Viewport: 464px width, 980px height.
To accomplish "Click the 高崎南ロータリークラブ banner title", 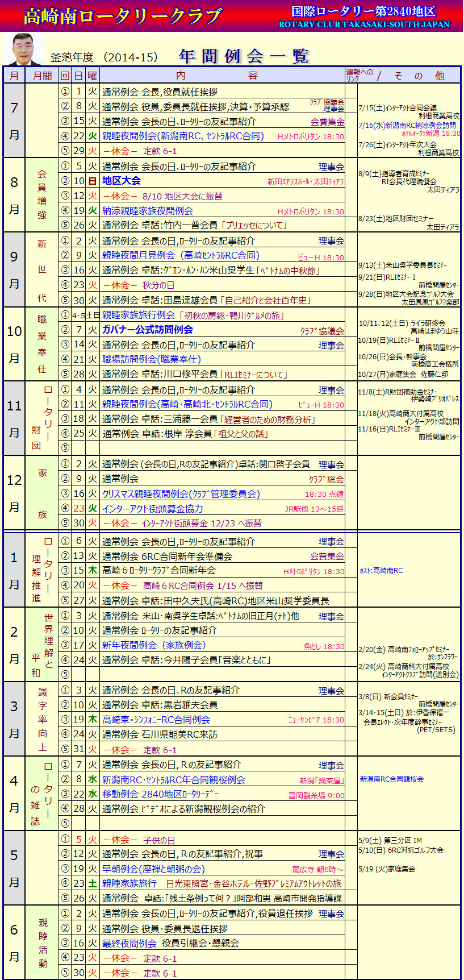I will [x=122, y=16].
